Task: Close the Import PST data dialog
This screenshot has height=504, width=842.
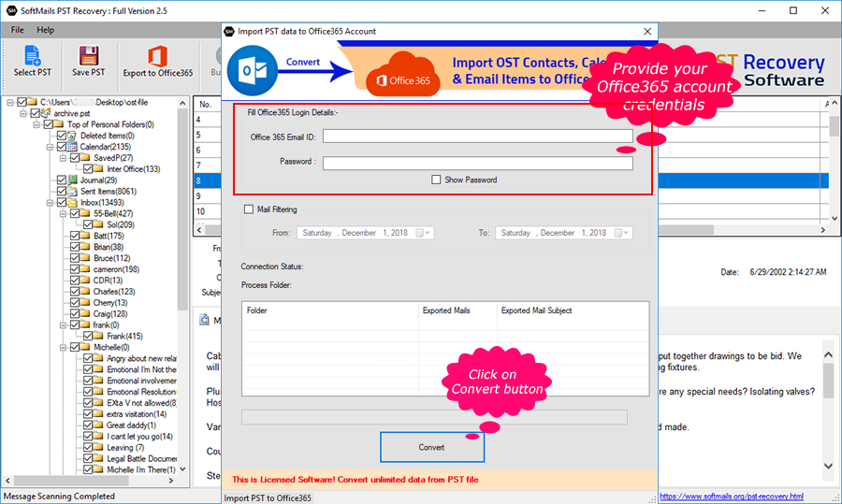Action: [647, 32]
